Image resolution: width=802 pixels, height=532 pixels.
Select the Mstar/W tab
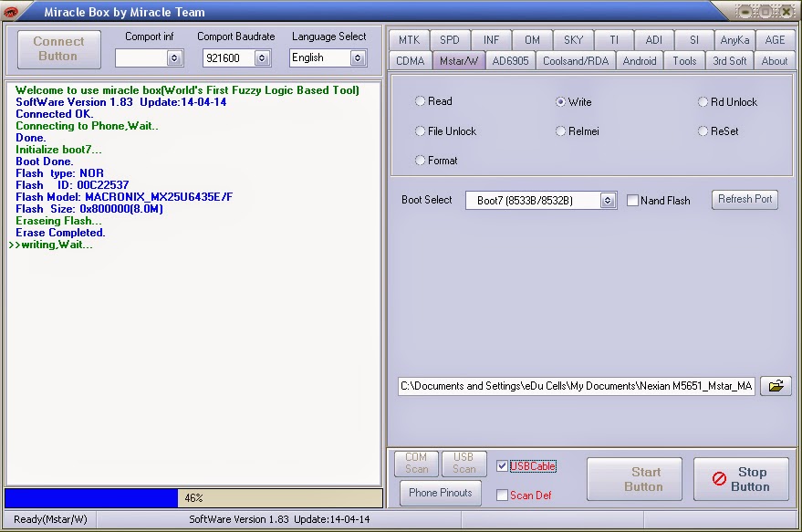(459, 61)
